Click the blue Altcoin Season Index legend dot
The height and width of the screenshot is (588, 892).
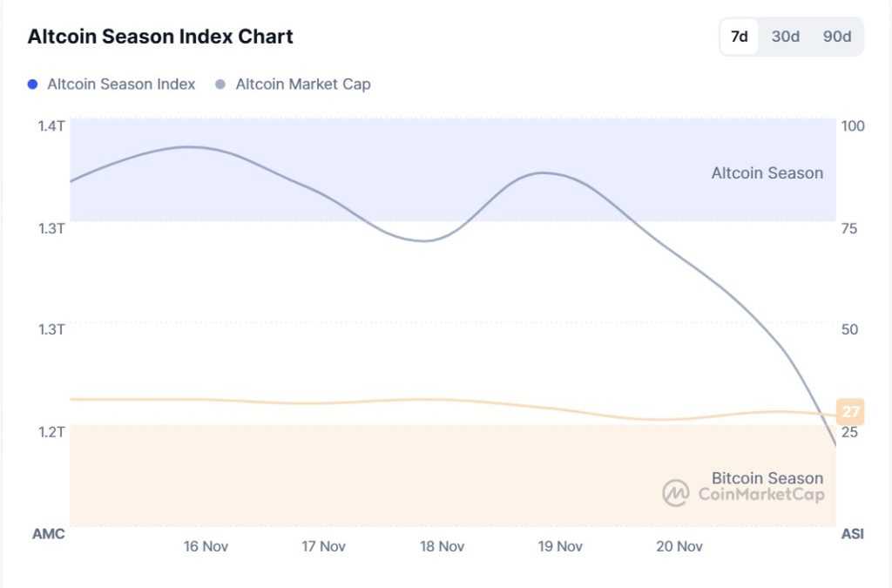(x=34, y=84)
